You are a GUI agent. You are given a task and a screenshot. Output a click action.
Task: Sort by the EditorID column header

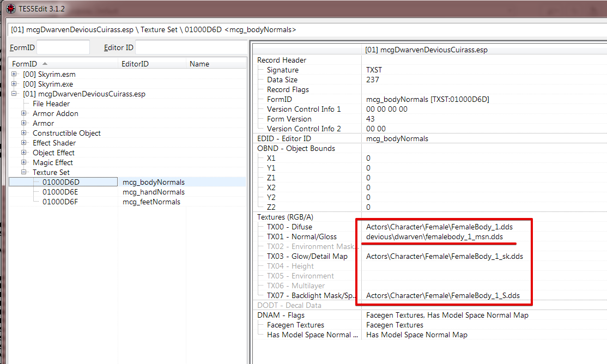coord(151,64)
